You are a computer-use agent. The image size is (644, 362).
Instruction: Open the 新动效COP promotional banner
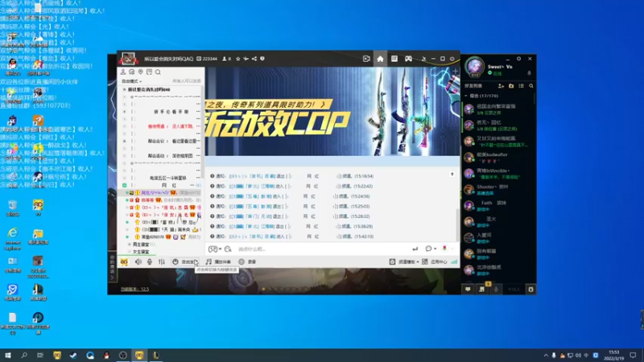coord(332,111)
